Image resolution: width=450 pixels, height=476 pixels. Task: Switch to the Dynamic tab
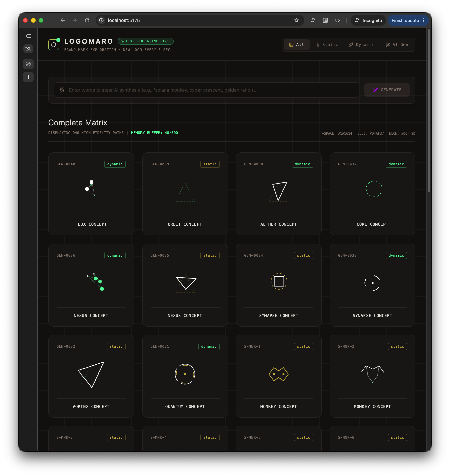pyautogui.click(x=361, y=45)
